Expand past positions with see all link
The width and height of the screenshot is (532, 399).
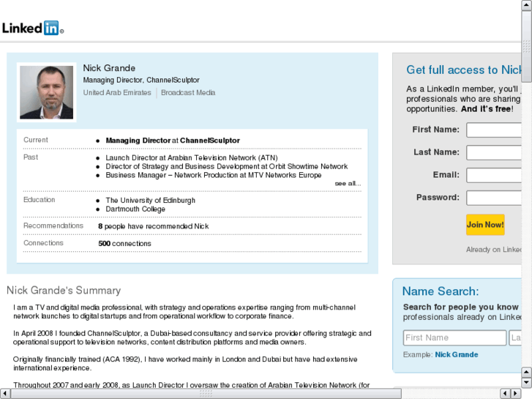(348, 183)
